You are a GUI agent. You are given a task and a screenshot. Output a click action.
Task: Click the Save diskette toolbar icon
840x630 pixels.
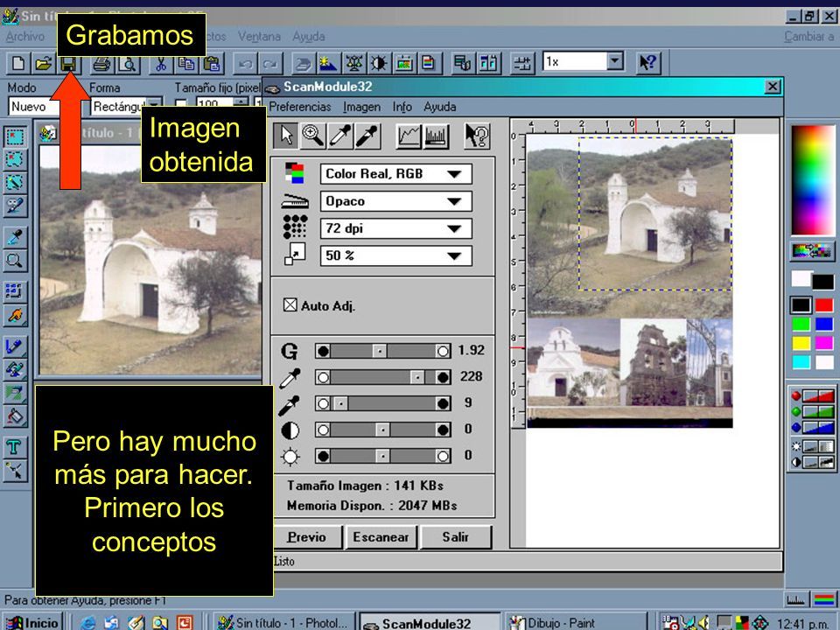tap(68, 64)
